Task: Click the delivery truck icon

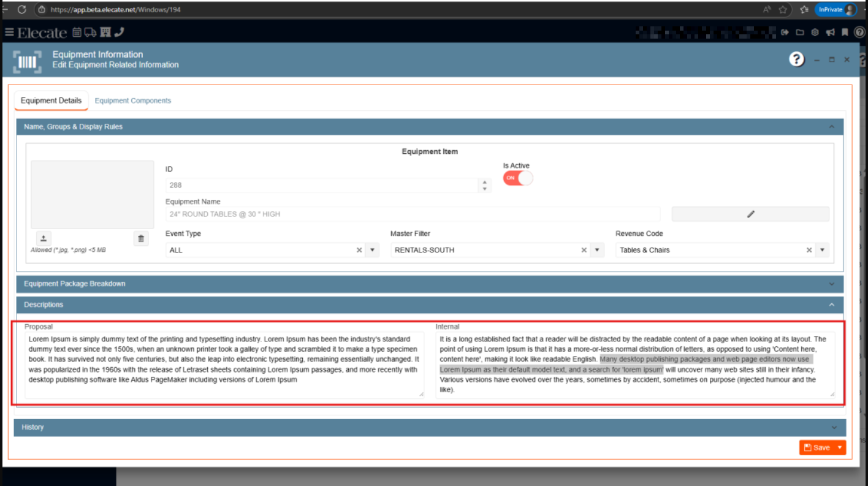Action: click(90, 32)
